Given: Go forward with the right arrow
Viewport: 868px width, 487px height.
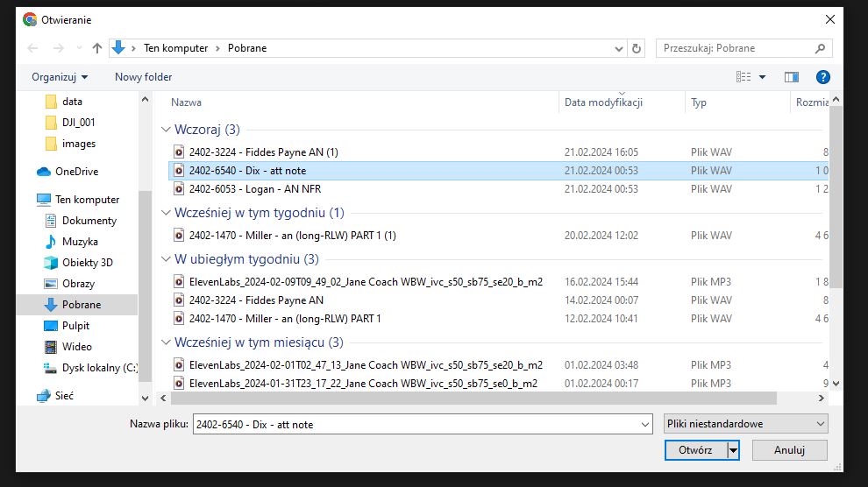Looking at the screenshot, I should click(x=58, y=48).
